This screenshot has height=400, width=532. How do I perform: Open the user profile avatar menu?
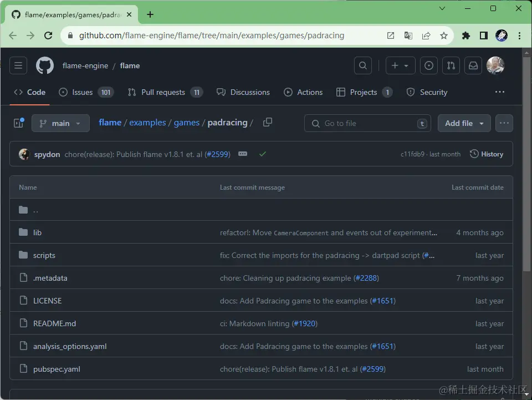(495, 65)
